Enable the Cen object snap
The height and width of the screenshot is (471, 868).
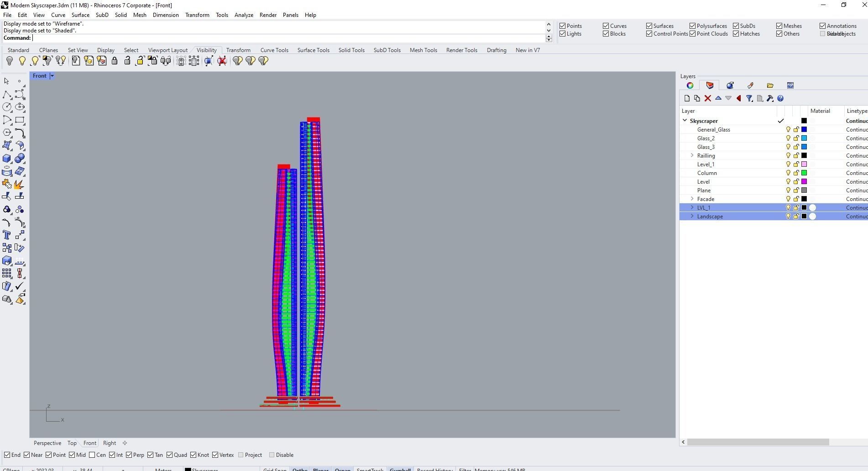tap(92, 455)
